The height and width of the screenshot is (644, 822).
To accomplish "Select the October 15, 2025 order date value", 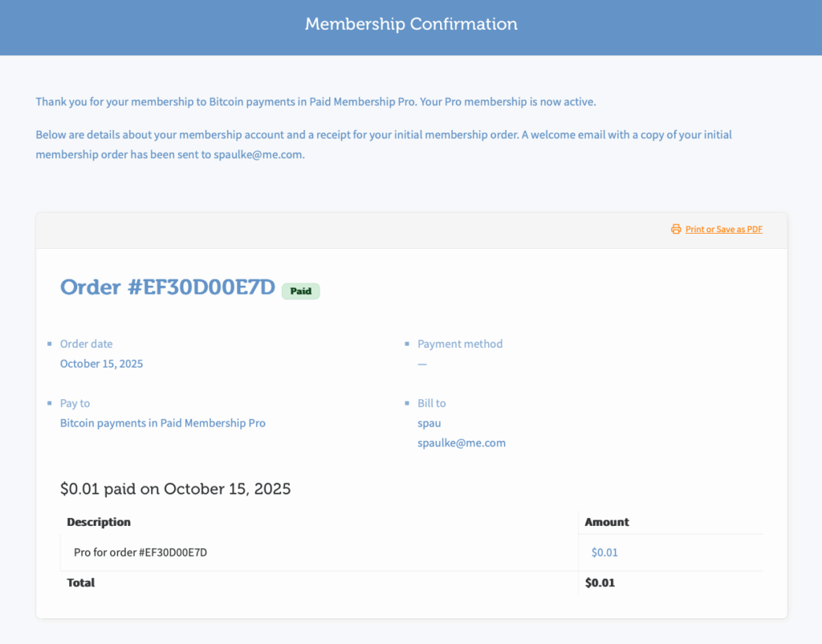I will click(101, 364).
